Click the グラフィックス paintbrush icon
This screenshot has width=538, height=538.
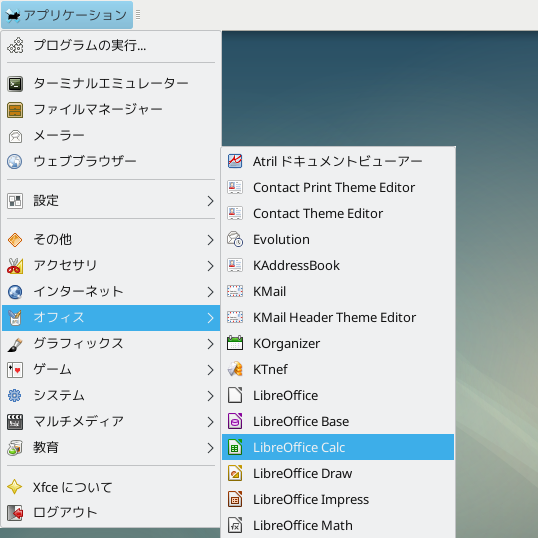click(15, 344)
